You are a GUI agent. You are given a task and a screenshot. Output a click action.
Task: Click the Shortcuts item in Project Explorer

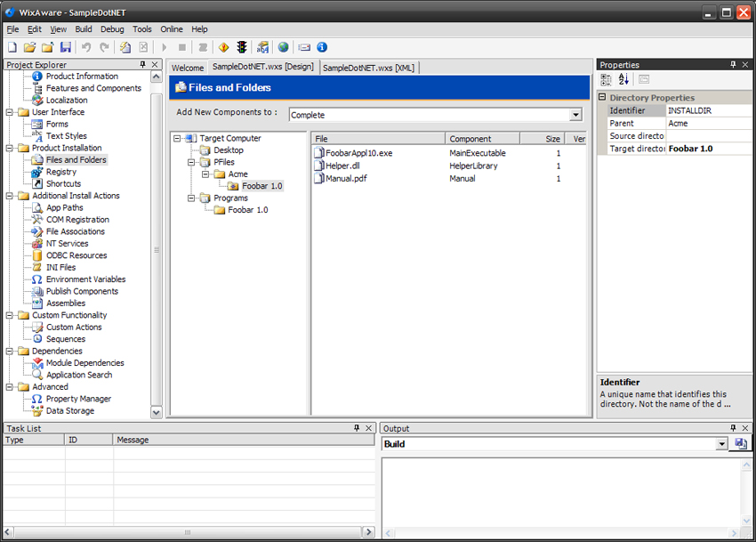click(x=64, y=184)
